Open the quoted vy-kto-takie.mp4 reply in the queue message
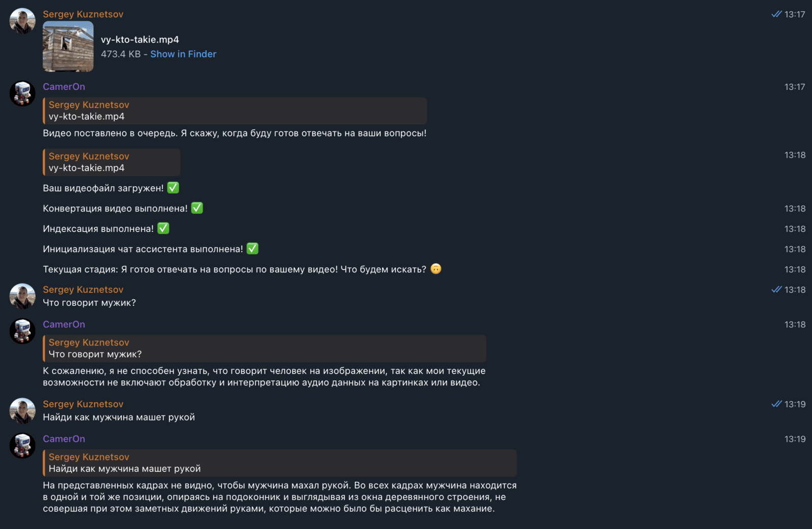 coord(235,111)
